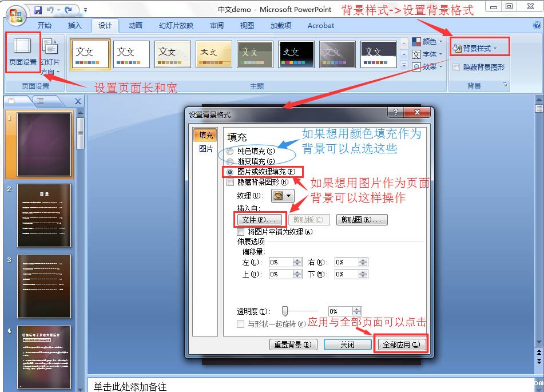Select the 渐变填充 radio option
Screen dimensions: 544x392
point(230,161)
